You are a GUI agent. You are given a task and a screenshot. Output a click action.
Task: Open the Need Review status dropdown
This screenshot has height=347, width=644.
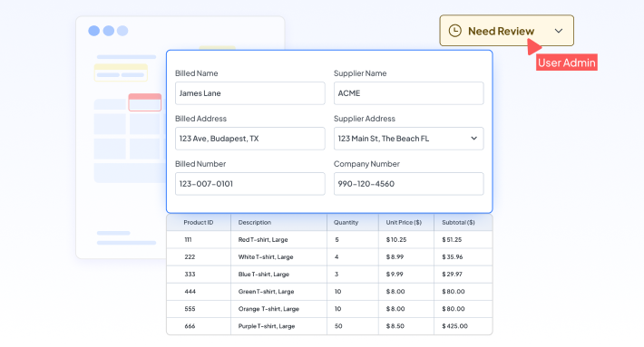click(506, 31)
